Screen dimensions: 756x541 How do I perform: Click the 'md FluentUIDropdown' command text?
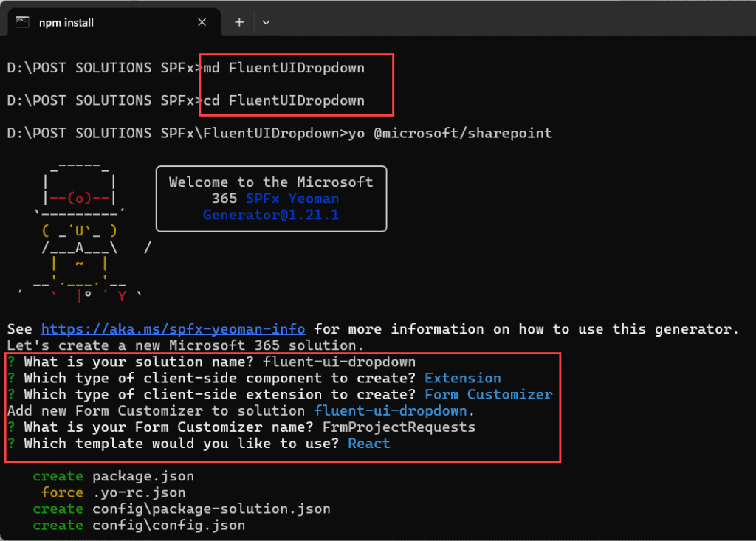pyautogui.click(x=283, y=68)
